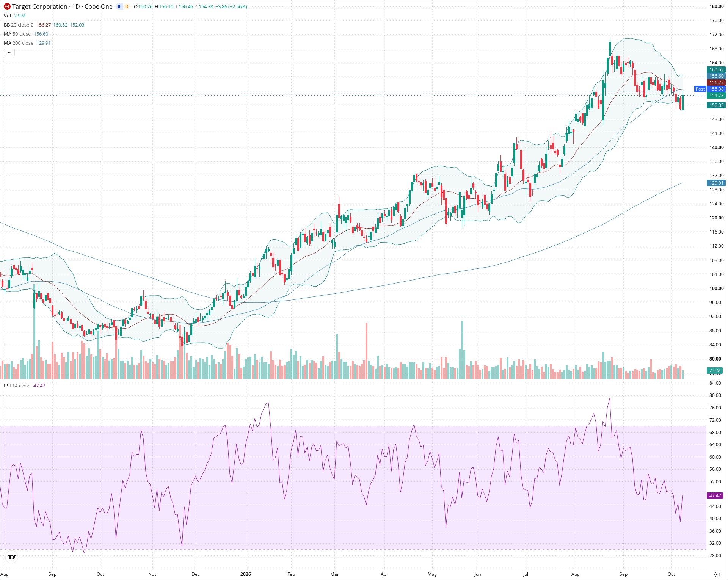This screenshot has width=728, height=580.
Task: Click the Oct label at the far right of time axis
Action: (671, 574)
